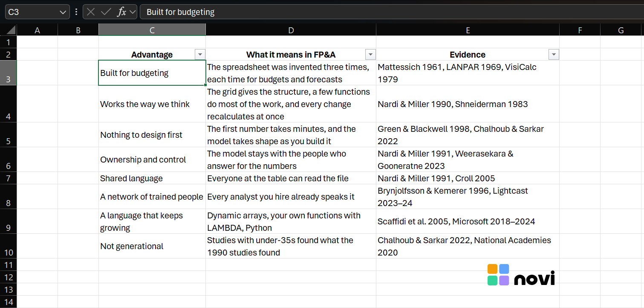Screen dimensions: 644x308
Task: Select the 'National Academies 2020' evidence cell
Action: click(468, 246)
